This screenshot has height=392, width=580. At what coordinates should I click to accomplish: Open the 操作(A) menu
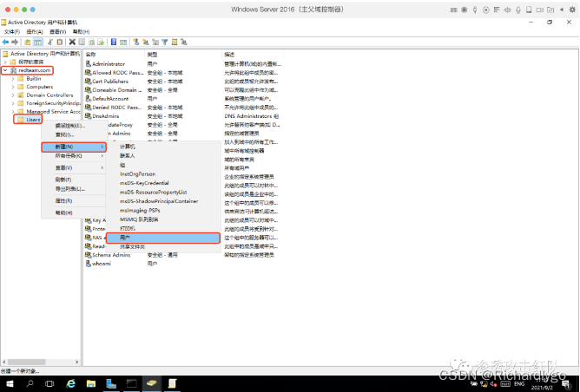(x=35, y=32)
